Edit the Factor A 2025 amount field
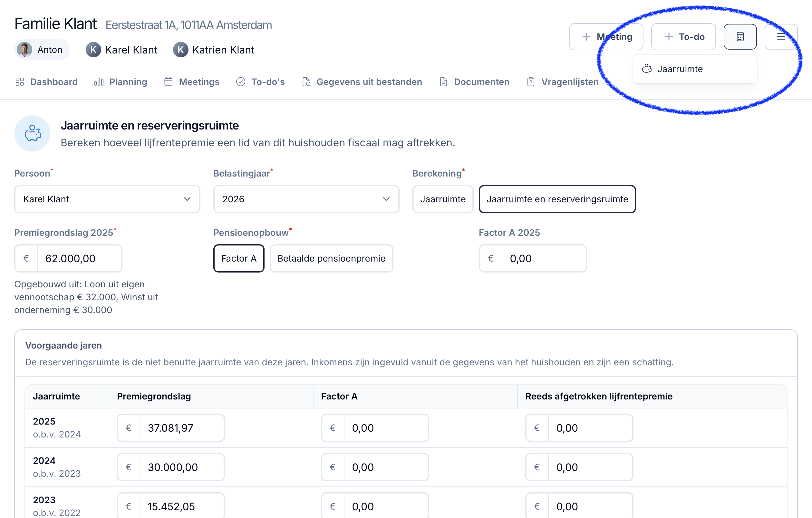Viewport: 812px width, 518px height. click(x=532, y=258)
